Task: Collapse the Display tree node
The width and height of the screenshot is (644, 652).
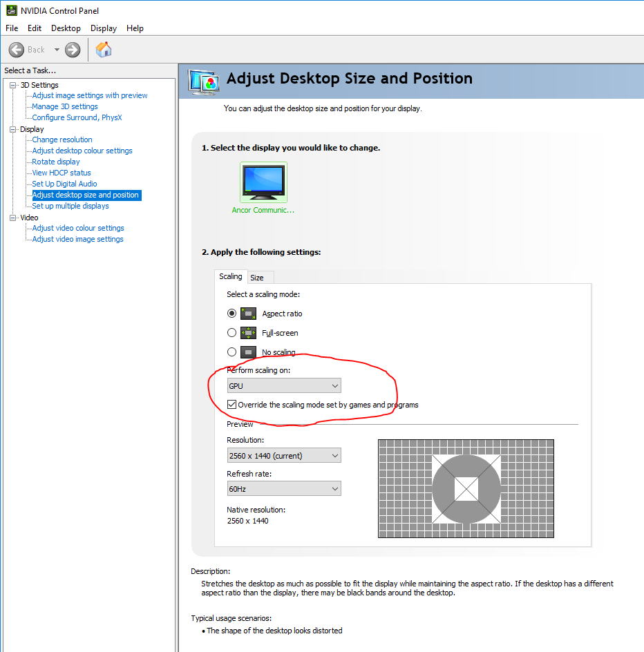Action: coord(13,129)
